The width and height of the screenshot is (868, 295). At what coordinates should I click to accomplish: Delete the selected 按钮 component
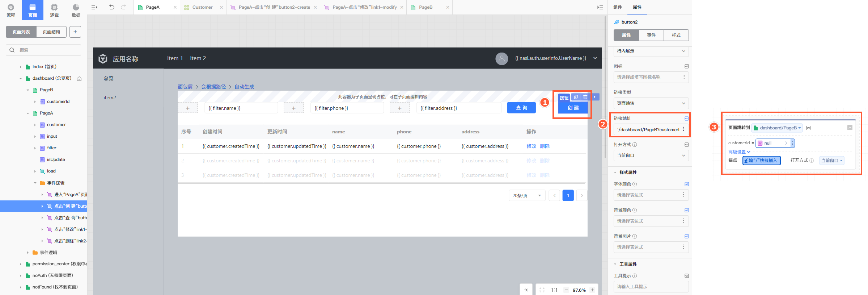click(585, 97)
